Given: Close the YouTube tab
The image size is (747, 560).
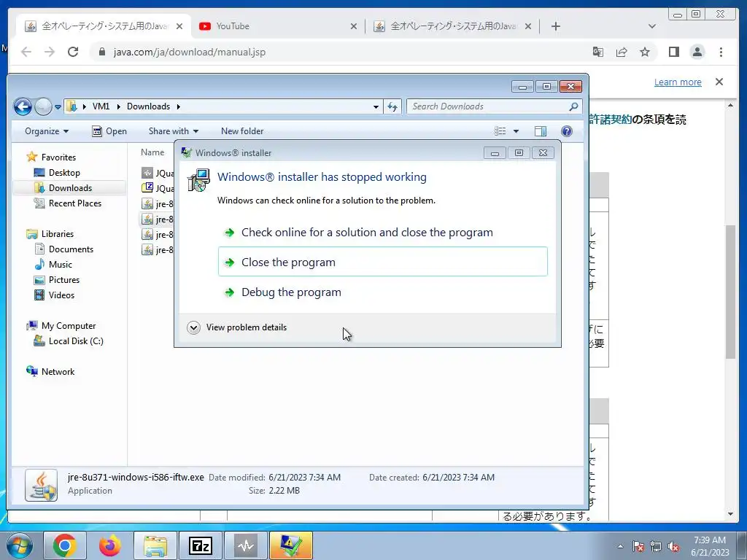Looking at the screenshot, I should point(354,26).
